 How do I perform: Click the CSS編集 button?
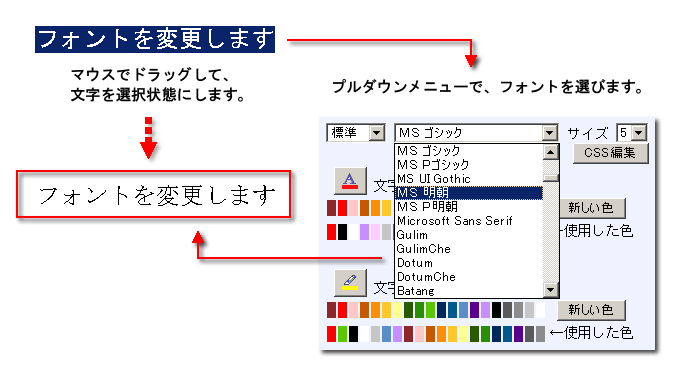coord(611,153)
